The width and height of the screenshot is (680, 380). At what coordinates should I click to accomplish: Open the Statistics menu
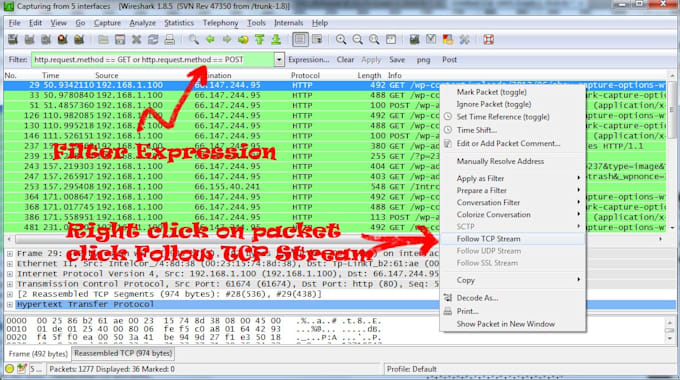(x=179, y=23)
